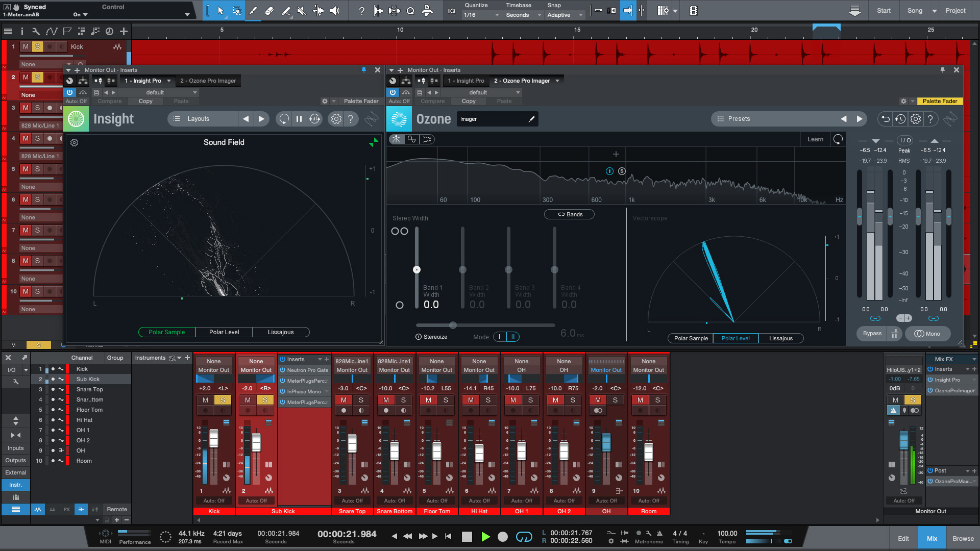This screenshot has height=551, width=980.
Task: Toggle Solo on Monitor Out main channel
Action: [913, 400]
